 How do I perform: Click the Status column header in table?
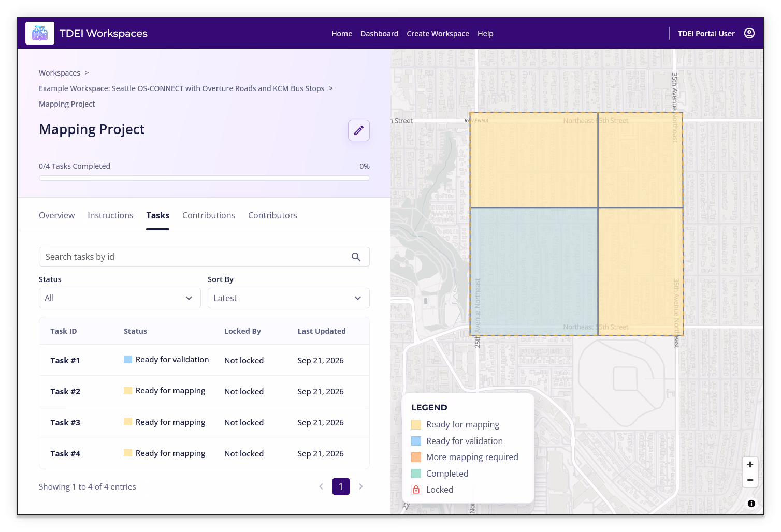click(x=135, y=331)
